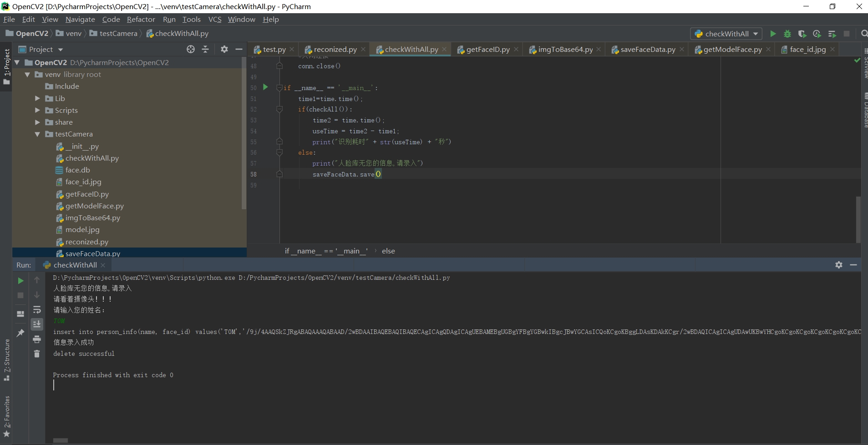Switch to the getModelFace.py tab

click(732, 49)
